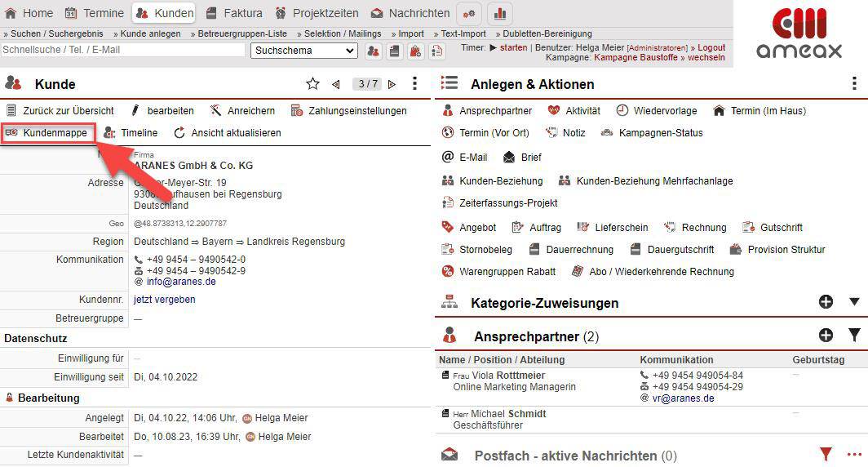The image size is (868, 467).
Task: Open the Kundenmappe button
Action: [47, 133]
